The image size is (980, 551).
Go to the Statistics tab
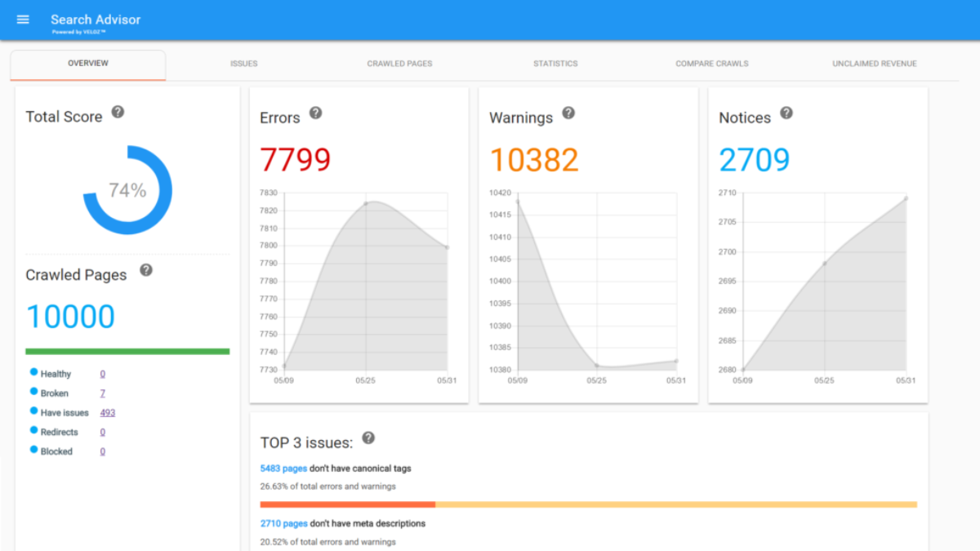[555, 64]
